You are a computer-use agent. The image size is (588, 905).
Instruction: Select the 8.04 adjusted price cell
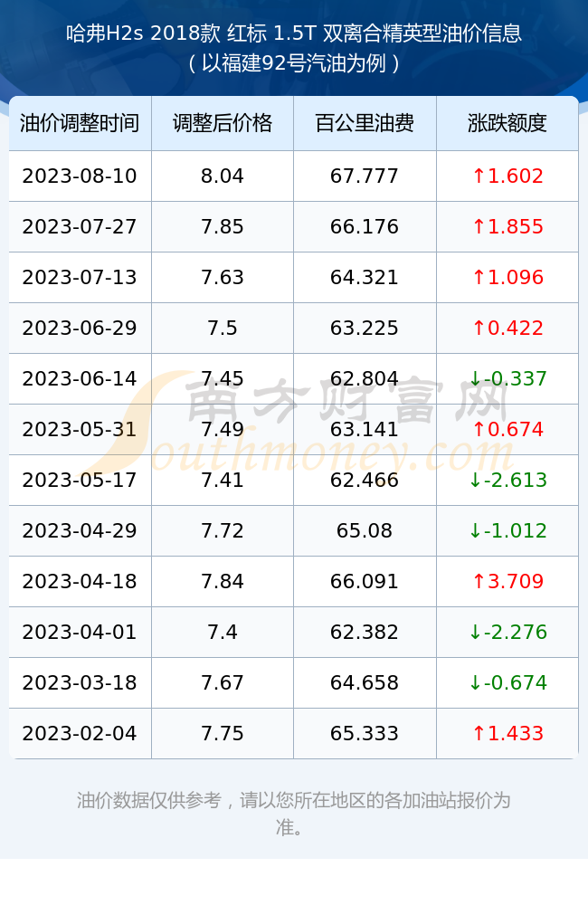pos(223,176)
